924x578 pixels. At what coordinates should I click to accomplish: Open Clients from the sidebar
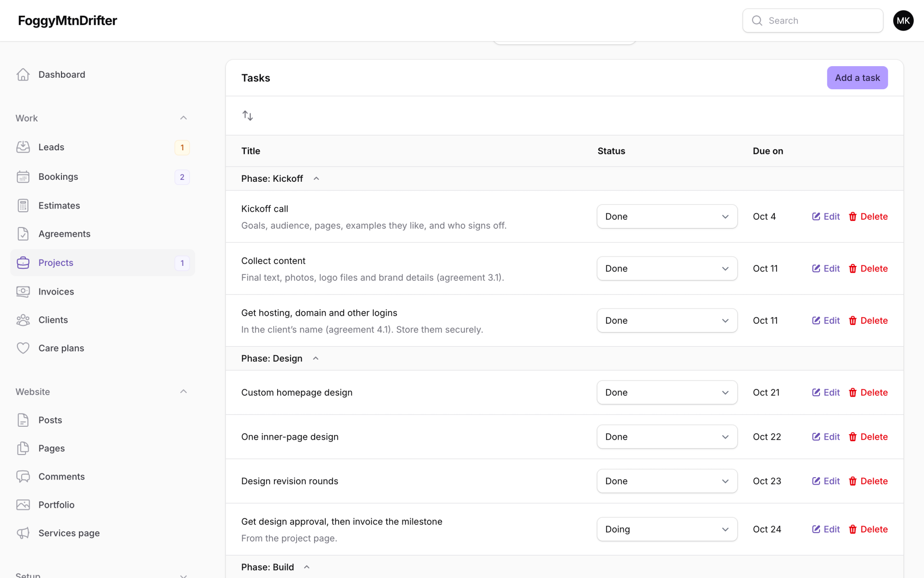[x=103, y=320]
